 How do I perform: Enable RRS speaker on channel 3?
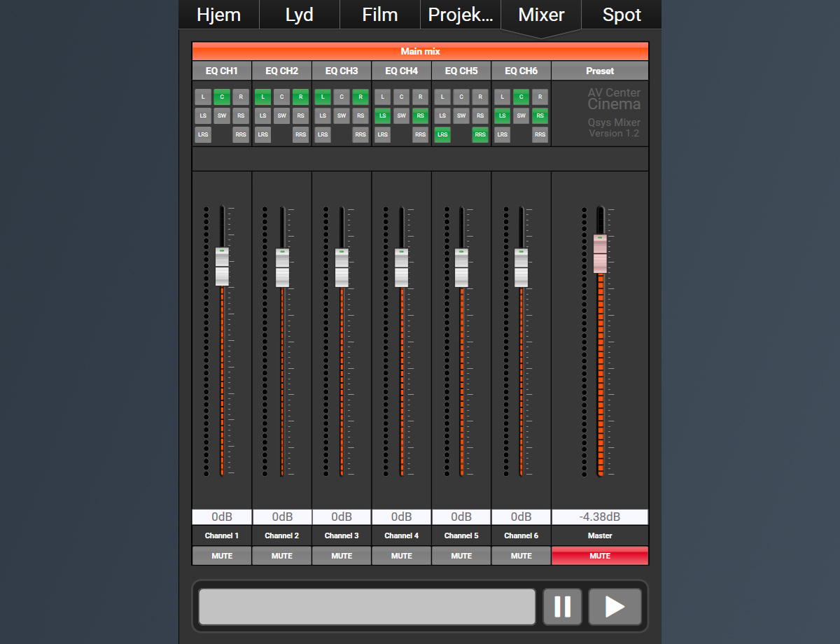pos(360,135)
